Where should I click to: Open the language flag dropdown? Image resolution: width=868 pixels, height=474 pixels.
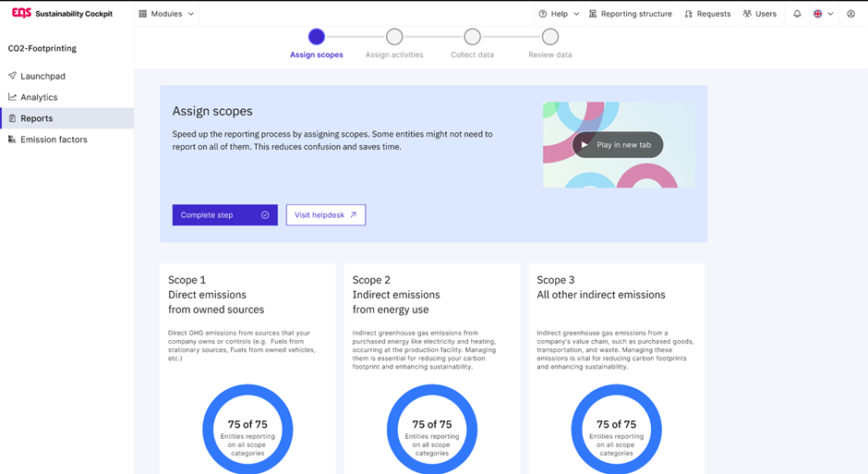tap(823, 14)
